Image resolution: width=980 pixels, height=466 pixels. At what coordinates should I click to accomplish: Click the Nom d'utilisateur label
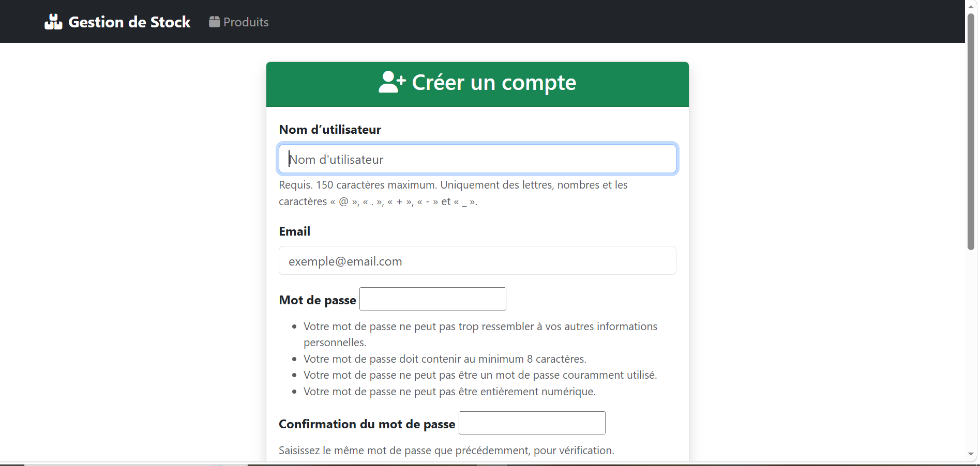pos(330,130)
